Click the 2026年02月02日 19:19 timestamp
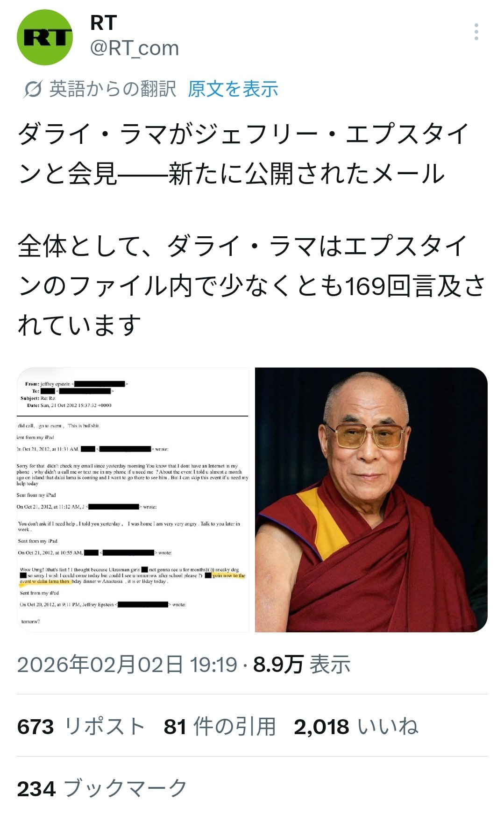 (127, 664)
